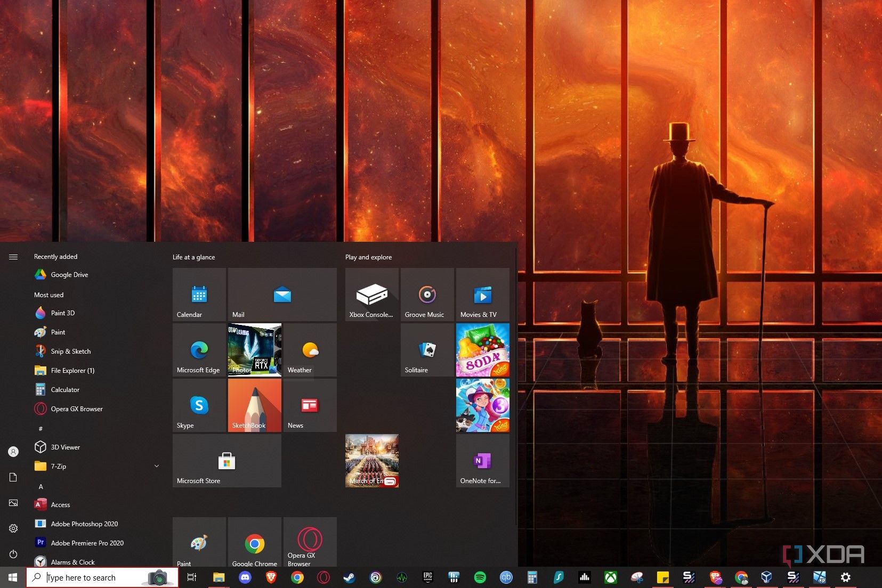Viewport: 882px width, 588px height.
Task: Open Xbox Console Companion tile
Action: pyautogui.click(x=371, y=294)
